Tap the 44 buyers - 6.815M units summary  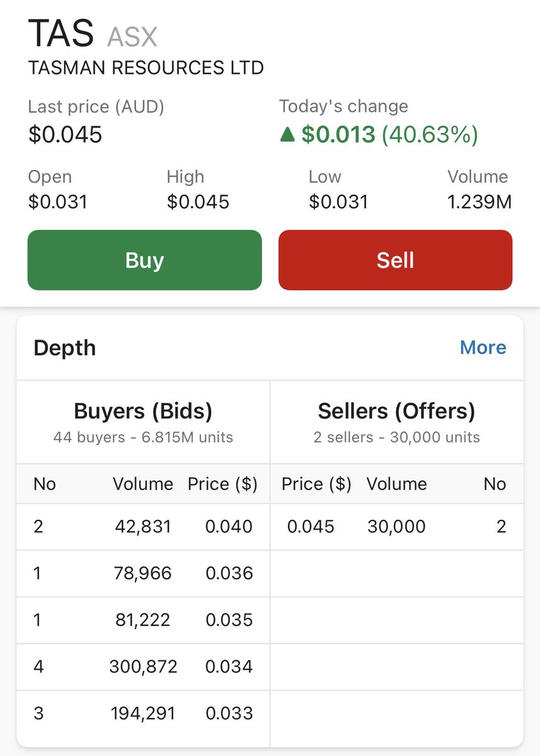(143, 437)
